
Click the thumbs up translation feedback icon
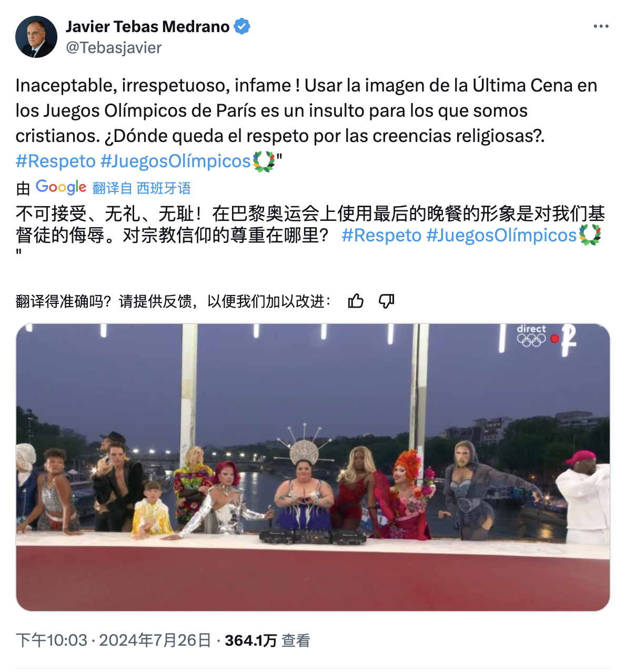356,301
